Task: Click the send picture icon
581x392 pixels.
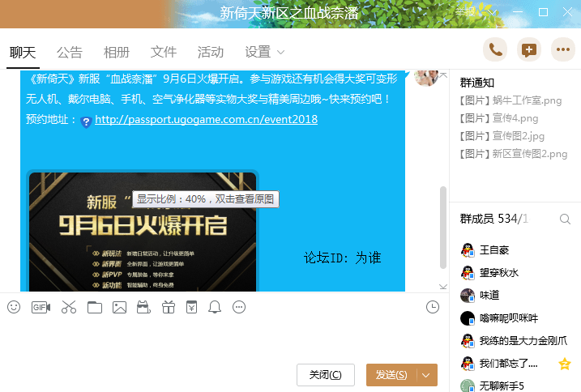Action: click(119, 307)
